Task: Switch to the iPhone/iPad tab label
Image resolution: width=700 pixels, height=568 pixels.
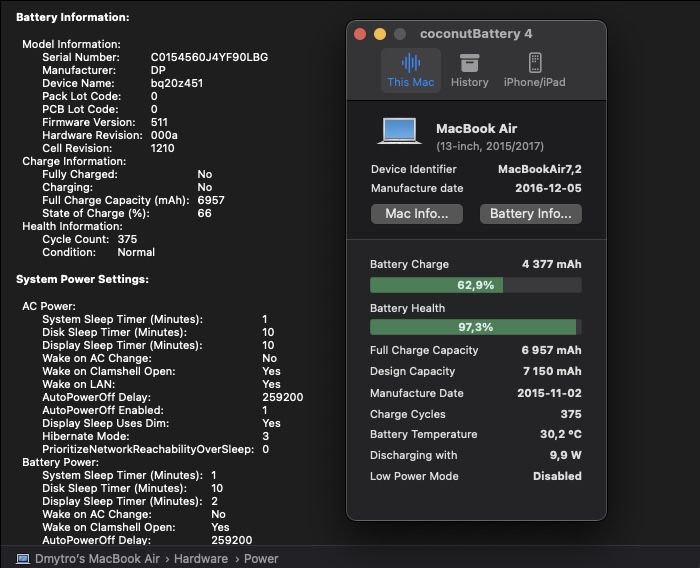Action: coord(534,82)
